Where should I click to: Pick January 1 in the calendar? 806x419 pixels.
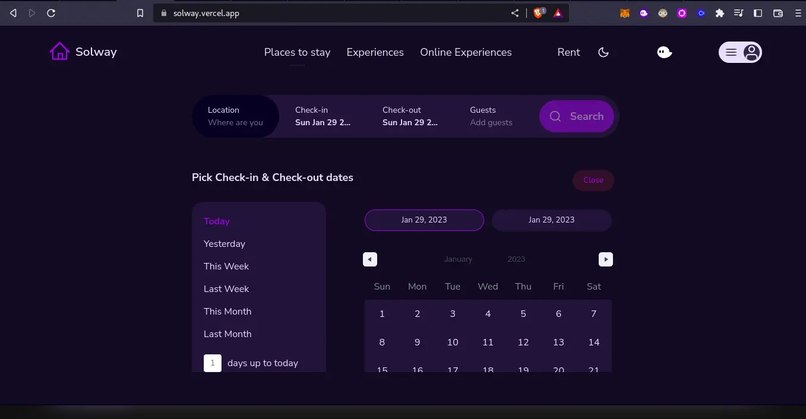pos(382,314)
